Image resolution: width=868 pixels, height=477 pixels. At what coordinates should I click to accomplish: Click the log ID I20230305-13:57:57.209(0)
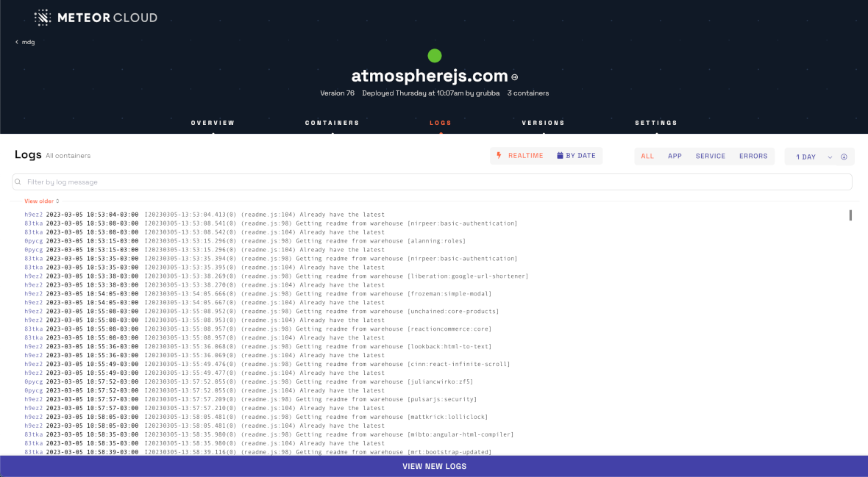[x=191, y=400]
